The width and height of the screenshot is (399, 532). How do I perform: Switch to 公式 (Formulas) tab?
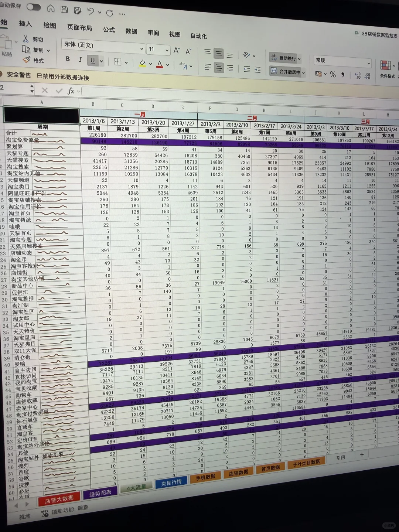[109, 30]
